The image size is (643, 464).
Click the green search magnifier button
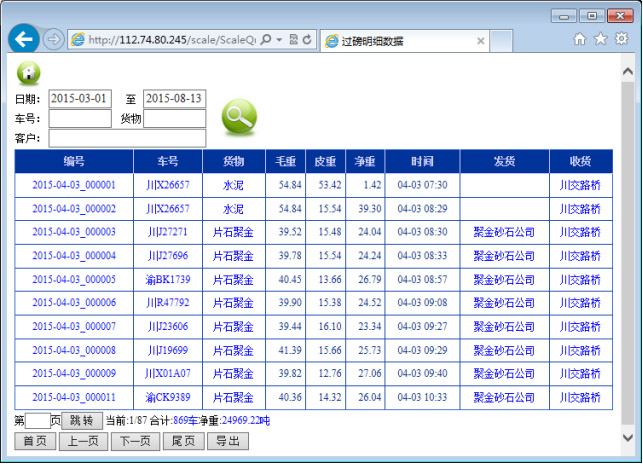coord(239,117)
